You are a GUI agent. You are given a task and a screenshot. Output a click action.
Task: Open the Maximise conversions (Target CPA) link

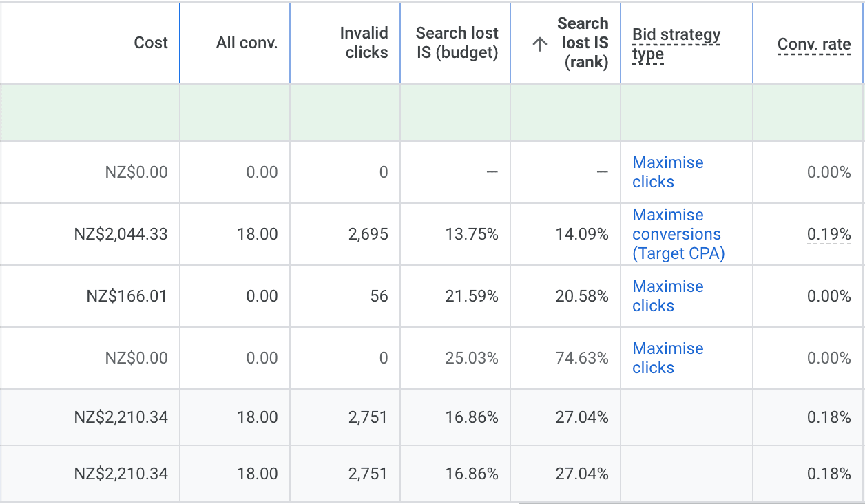[678, 234]
